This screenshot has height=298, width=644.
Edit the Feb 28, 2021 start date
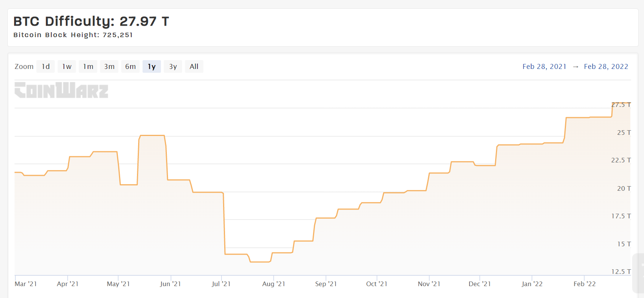pos(544,67)
